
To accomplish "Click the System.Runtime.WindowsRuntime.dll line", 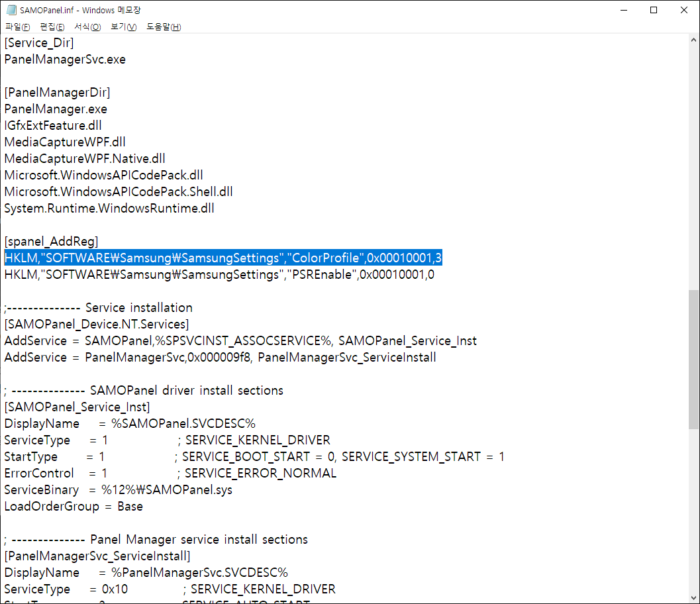I will point(109,208).
